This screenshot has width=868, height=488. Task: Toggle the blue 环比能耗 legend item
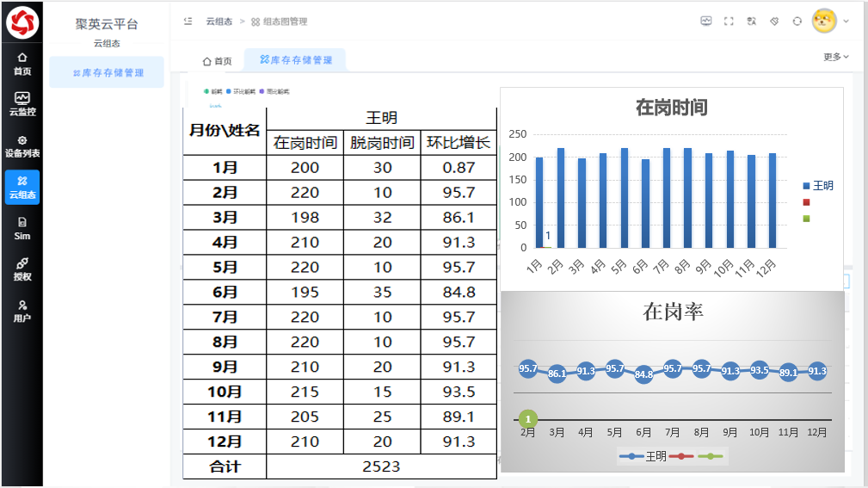(x=241, y=91)
